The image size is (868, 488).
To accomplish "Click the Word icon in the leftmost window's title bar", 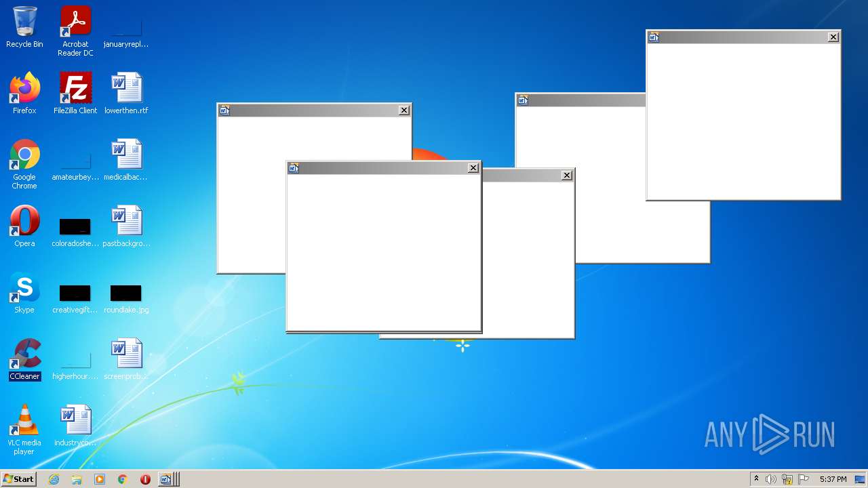I will [224, 110].
